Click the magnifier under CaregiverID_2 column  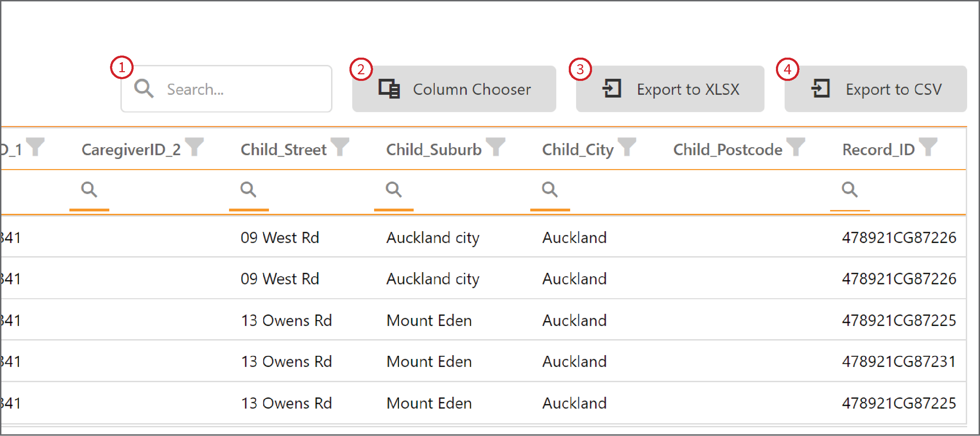[x=89, y=189]
